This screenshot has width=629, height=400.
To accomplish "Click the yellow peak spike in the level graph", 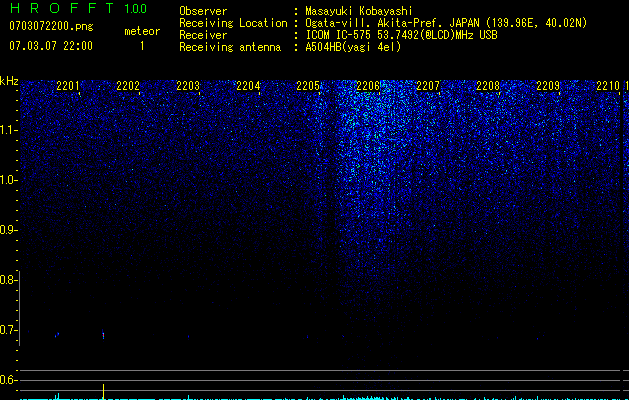I will click(x=103, y=391).
